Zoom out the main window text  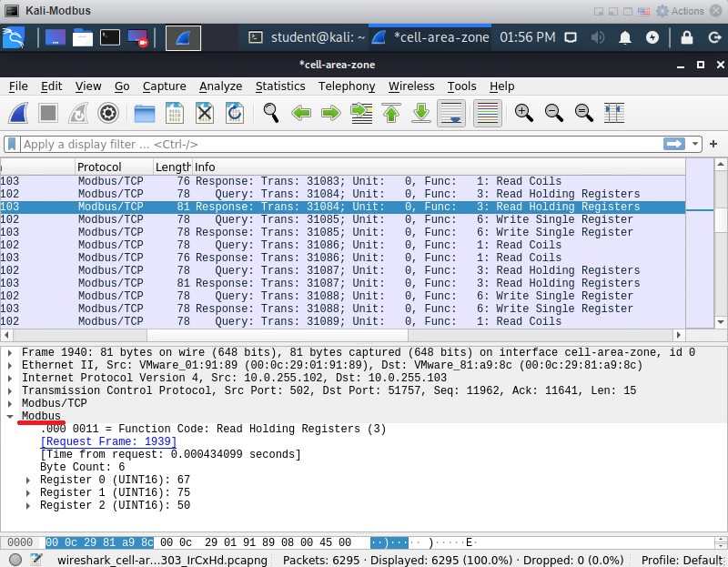[x=554, y=113]
